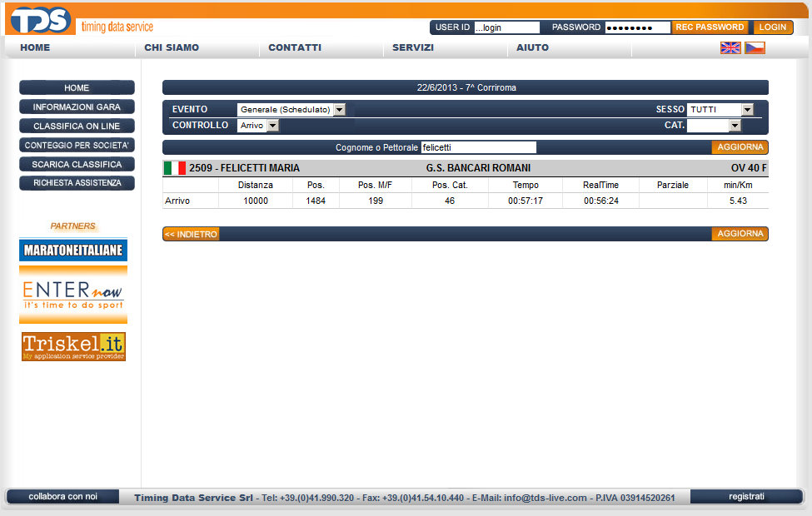Click the info@tds-live.com email link

545,498
